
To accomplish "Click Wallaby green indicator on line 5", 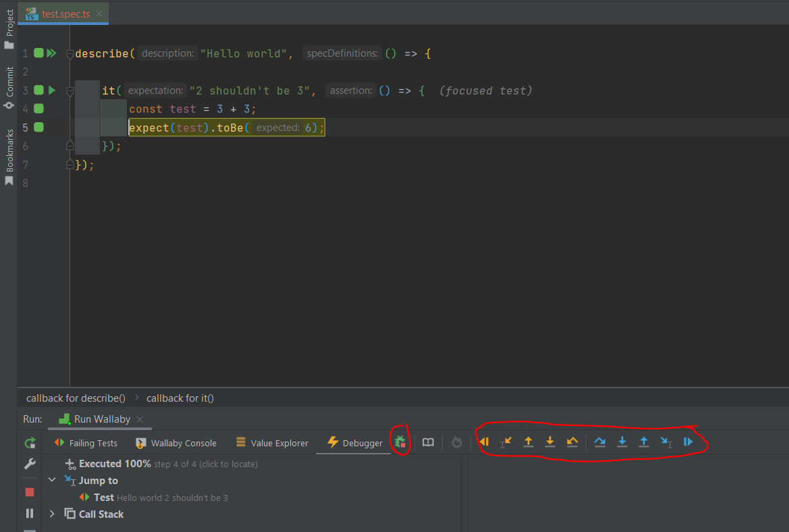I will click(38, 128).
